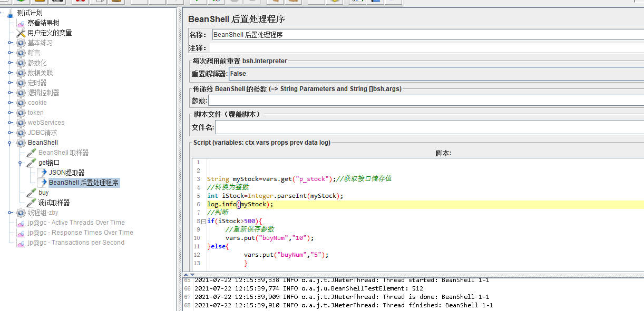Click the gear icon of 断言 thread group
The image size is (644, 311).
click(x=21, y=53)
